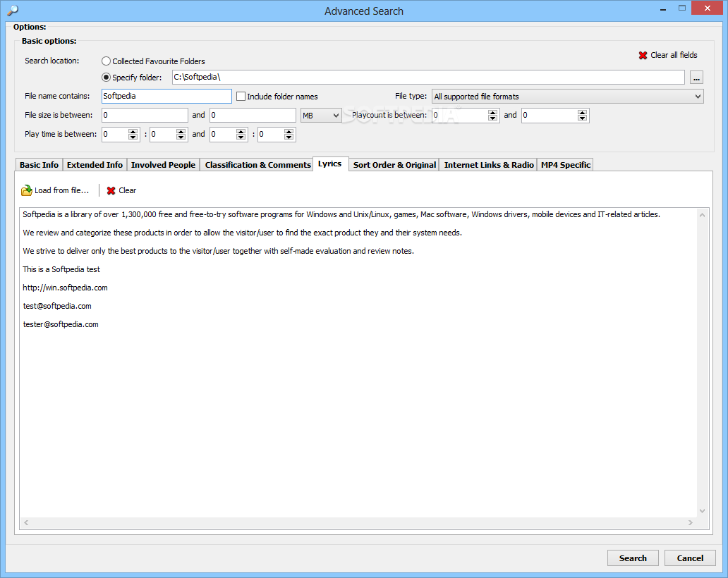Click the 'We review and categorize' line
The image size is (728, 578).
point(243,233)
